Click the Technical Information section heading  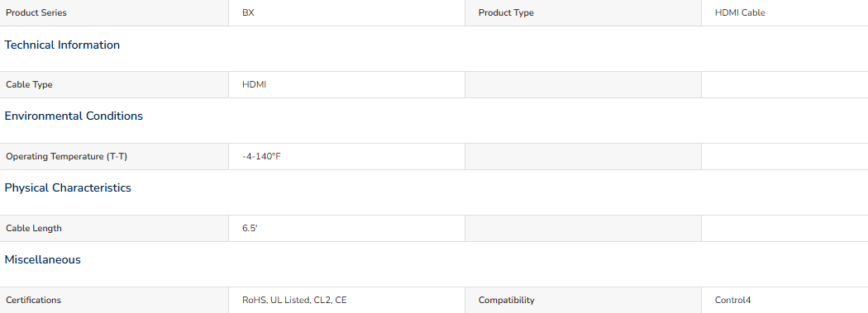(x=62, y=45)
